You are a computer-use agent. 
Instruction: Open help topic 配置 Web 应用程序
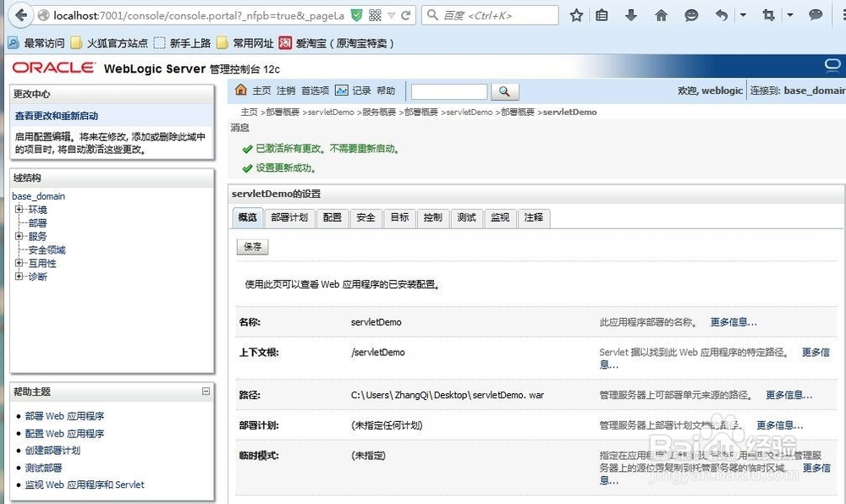[65, 433]
